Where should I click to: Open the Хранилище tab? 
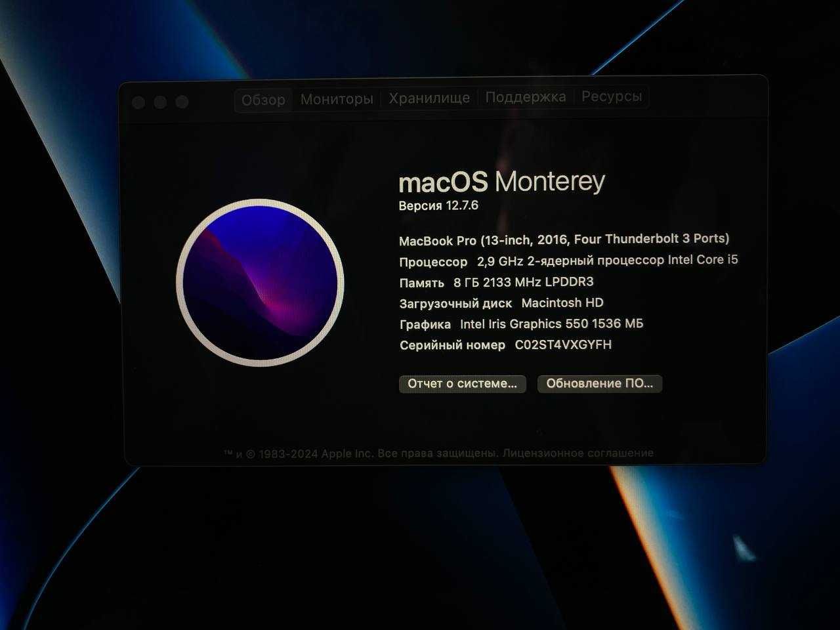[429, 98]
